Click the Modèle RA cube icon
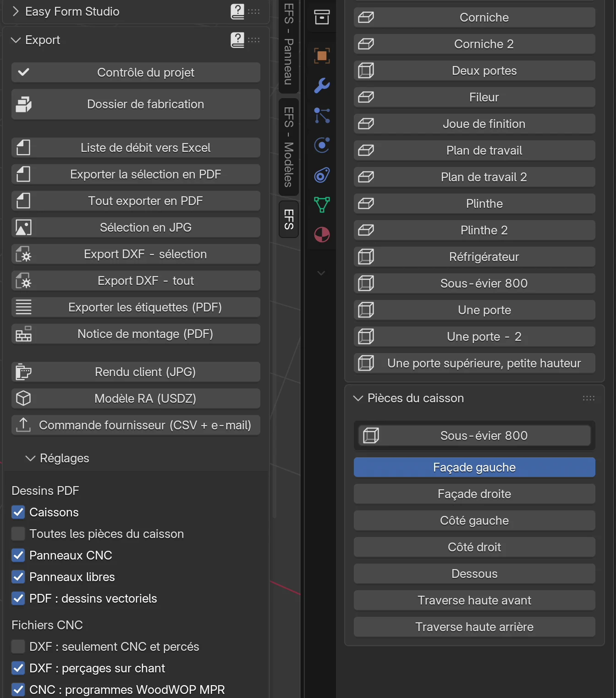 pyautogui.click(x=23, y=399)
